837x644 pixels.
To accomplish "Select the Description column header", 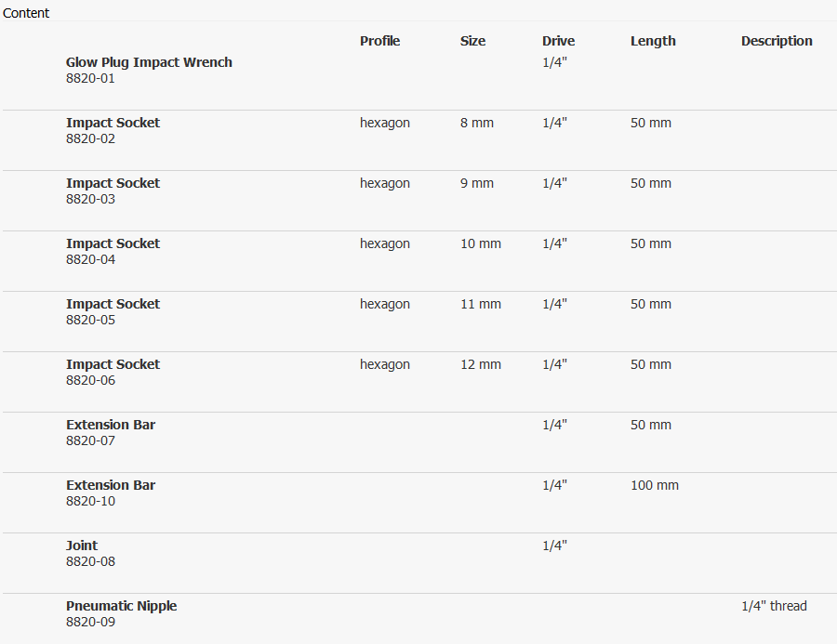I will click(x=777, y=41).
